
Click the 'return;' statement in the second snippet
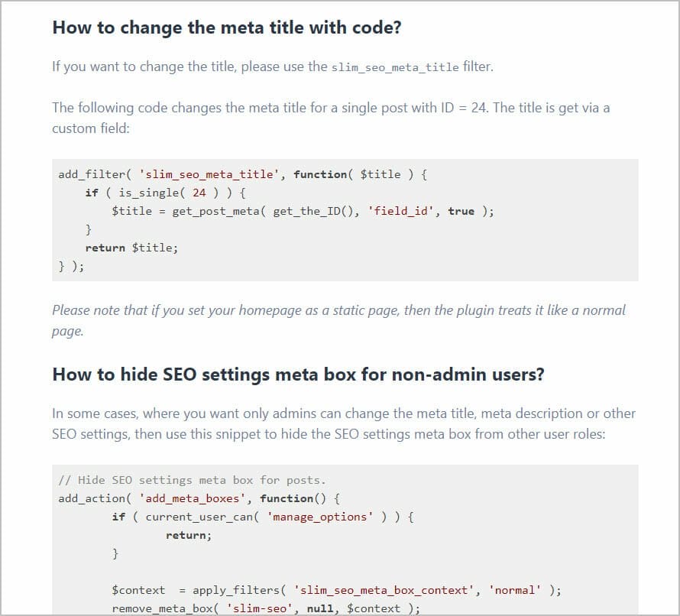(189, 535)
